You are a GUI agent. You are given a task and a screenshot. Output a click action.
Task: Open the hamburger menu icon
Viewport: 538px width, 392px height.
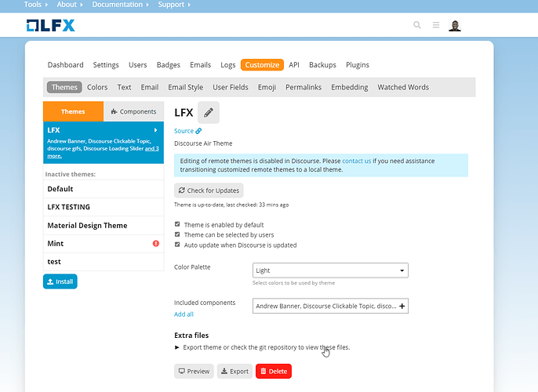point(436,25)
